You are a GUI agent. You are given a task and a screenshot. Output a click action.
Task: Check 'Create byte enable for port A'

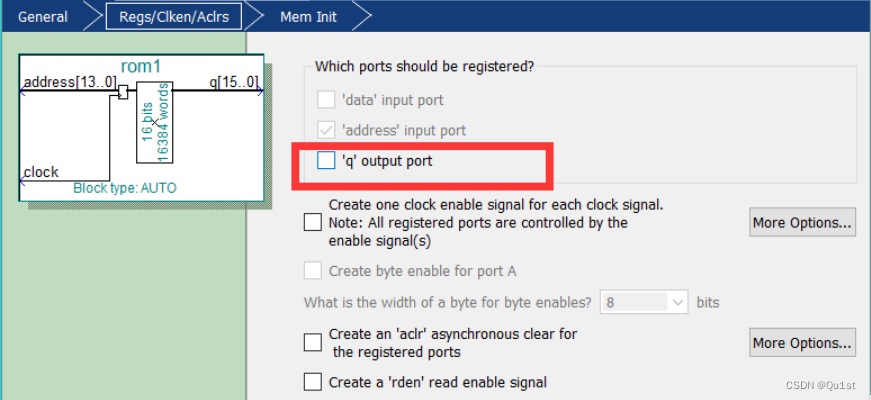313,271
